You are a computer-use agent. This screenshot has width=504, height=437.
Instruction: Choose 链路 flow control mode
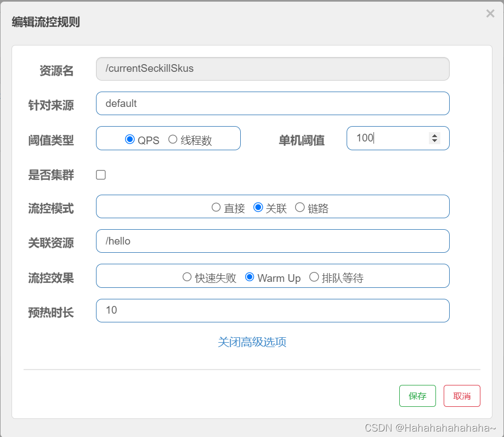coord(300,207)
